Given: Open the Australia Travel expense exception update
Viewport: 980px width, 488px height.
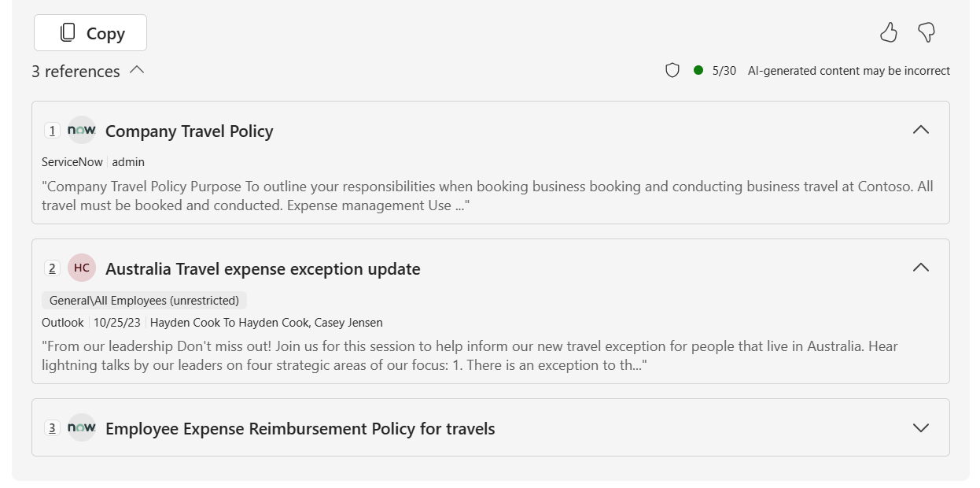Looking at the screenshot, I should (263, 268).
